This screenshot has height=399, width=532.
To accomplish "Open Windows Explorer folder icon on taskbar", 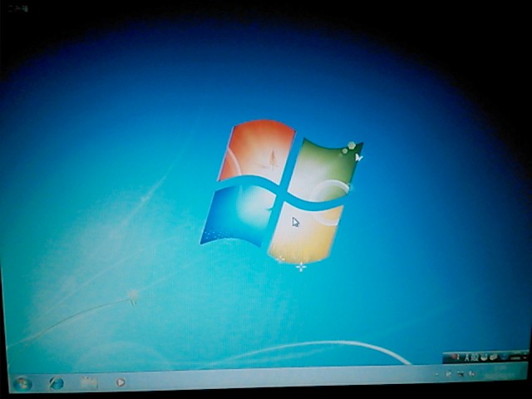I will [89, 382].
